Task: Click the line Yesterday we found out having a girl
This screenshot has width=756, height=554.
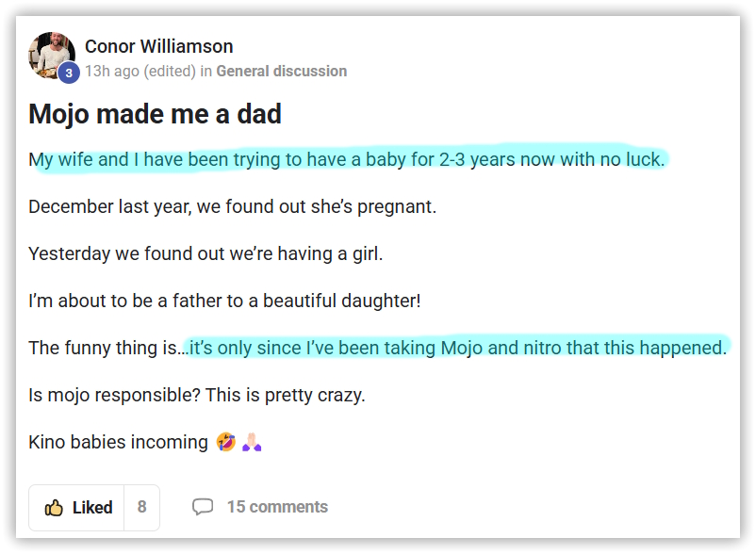Action: tap(205, 253)
